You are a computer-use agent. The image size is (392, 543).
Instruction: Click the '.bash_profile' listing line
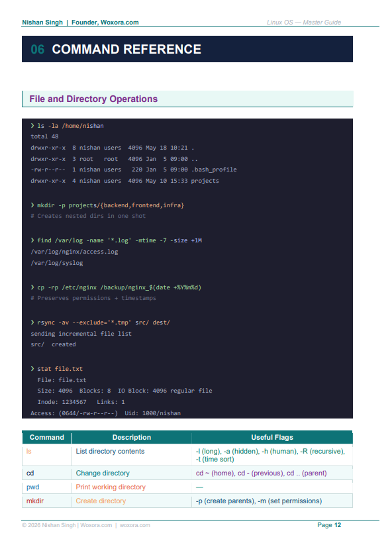pyautogui.click(x=134, y=170)
